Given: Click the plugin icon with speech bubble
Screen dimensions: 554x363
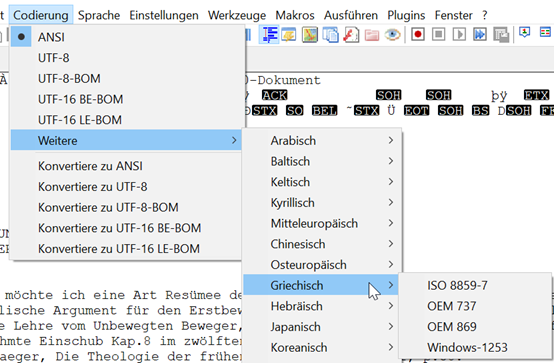Looking at the screenshot, I should [x=525, y=33].
